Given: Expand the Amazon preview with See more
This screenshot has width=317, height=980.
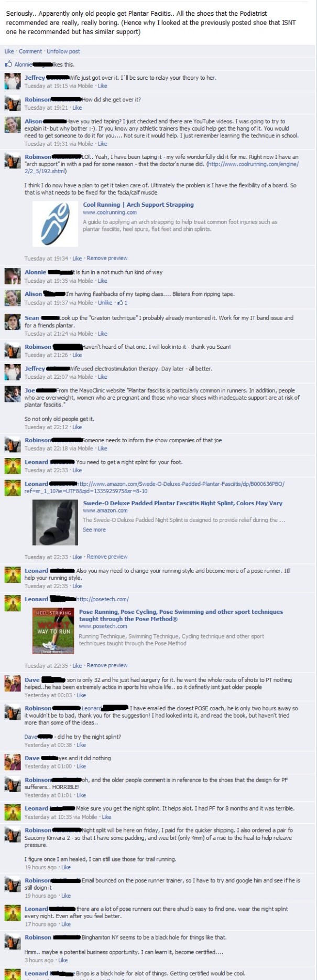Looking at the screenshot, I should tap(94, 530).
